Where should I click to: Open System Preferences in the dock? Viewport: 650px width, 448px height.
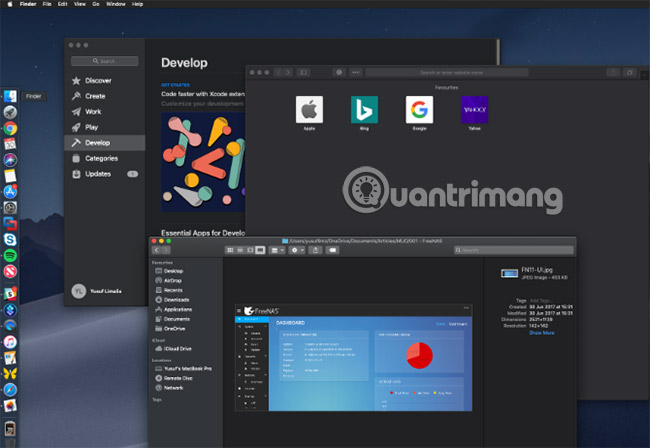click(x=10, y=208)
